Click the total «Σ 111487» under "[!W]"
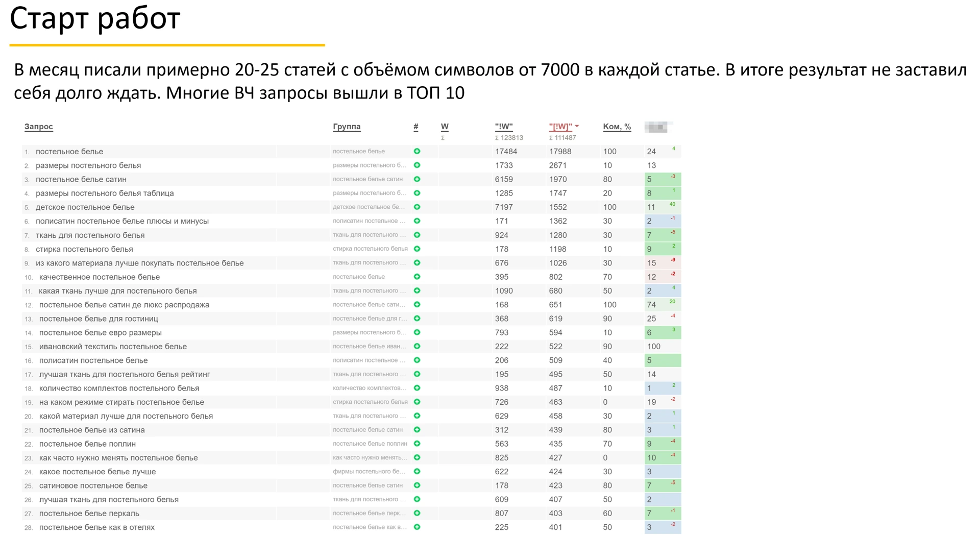The width and height of the screenshot is (980, 536). pos(562,138)
